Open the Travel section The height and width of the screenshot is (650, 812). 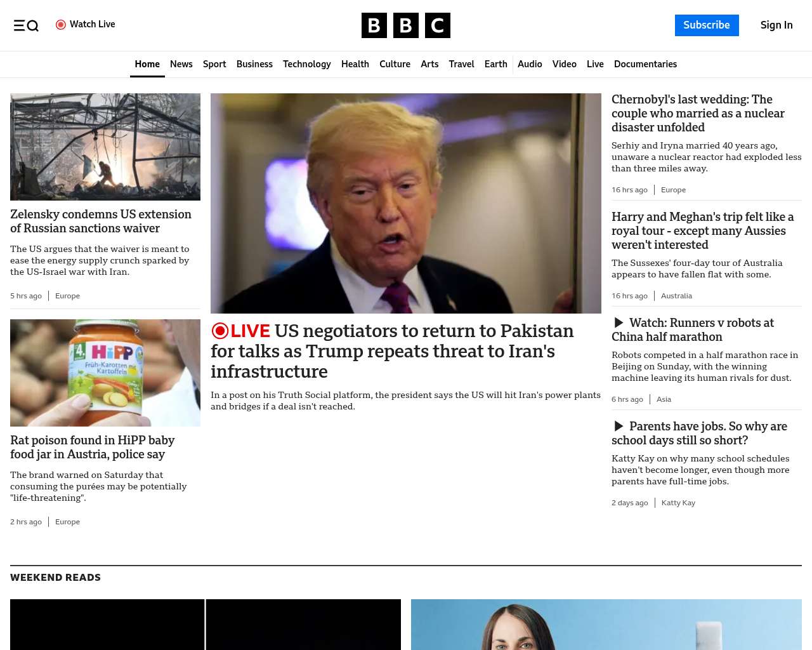click(x=461, y=64)
